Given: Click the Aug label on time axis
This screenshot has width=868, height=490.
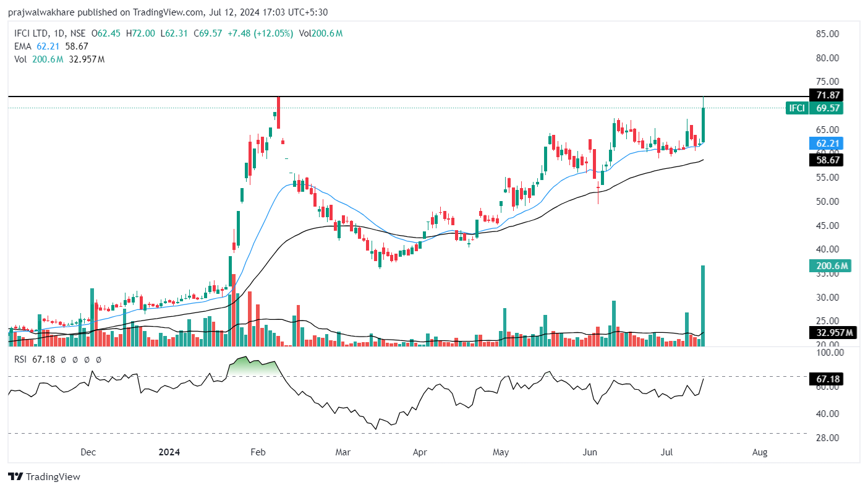Looking at the screenshot, I should 760,452.
